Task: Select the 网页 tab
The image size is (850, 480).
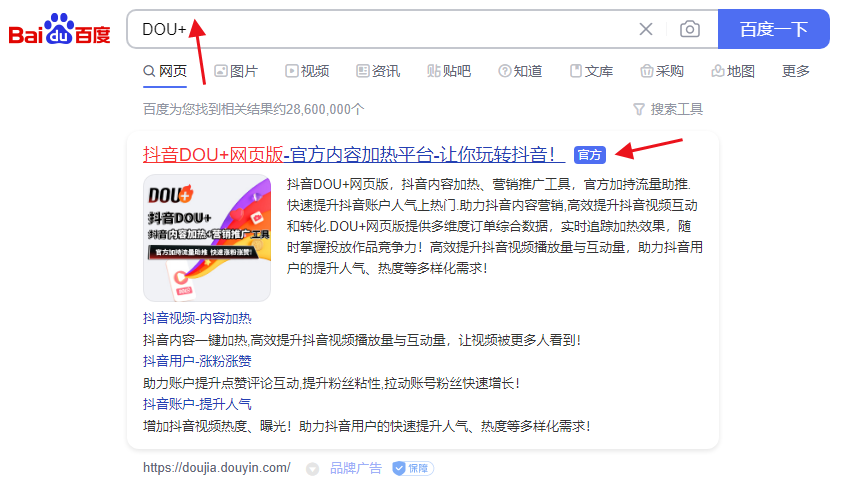Action: pos(165,71)
